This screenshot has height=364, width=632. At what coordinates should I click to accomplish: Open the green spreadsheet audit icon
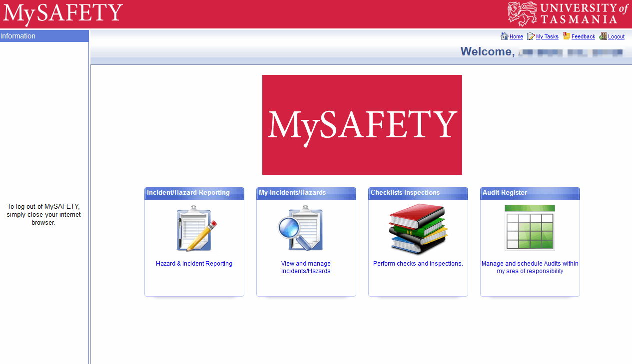click(530, 228)
